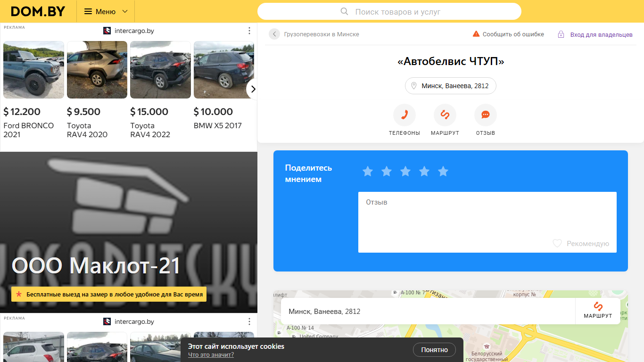The height and width of the screenshot is (362, 644).
Task: Rate four stars
Action: click(x=424, y=171)
